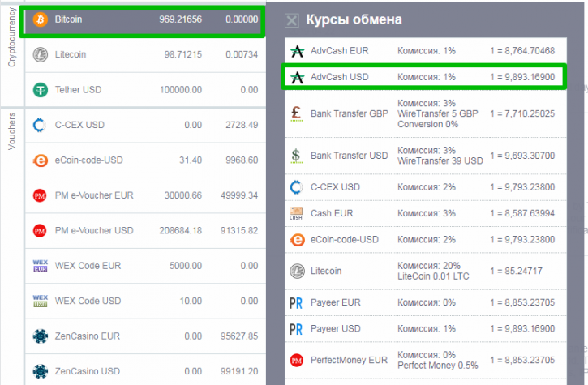Click the Litecoin icon in the currency list
The image size is (588, 385).
point(40,54)
